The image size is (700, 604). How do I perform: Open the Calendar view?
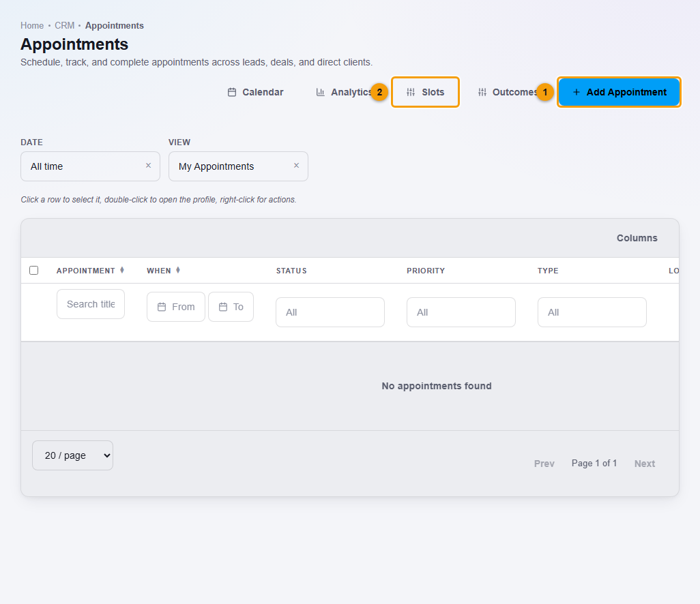coord(255,92)
